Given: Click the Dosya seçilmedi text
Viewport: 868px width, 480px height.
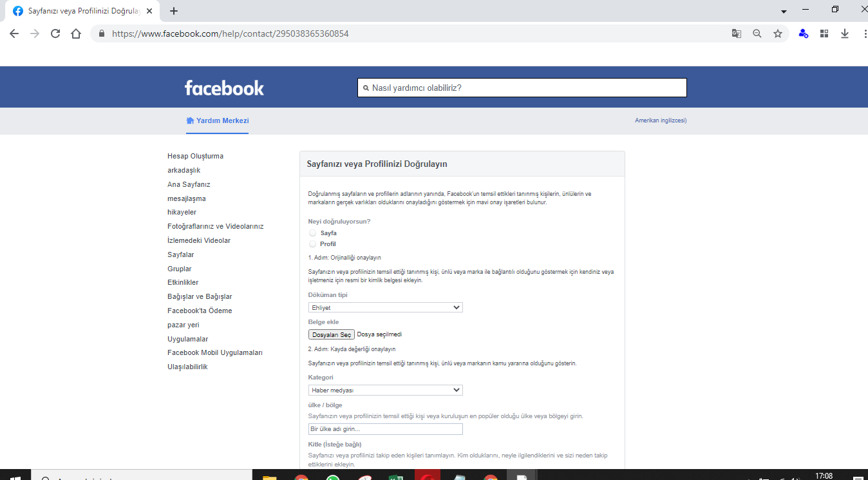Looking at the screenshot, I should click(x=379, y=334).
